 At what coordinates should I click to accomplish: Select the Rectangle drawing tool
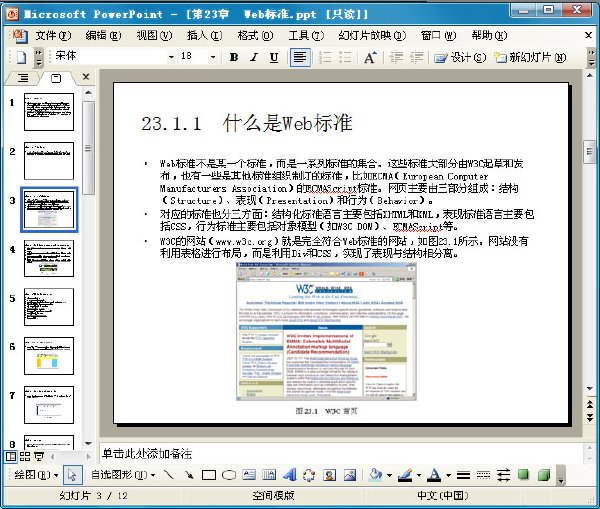tap(209, 475)
